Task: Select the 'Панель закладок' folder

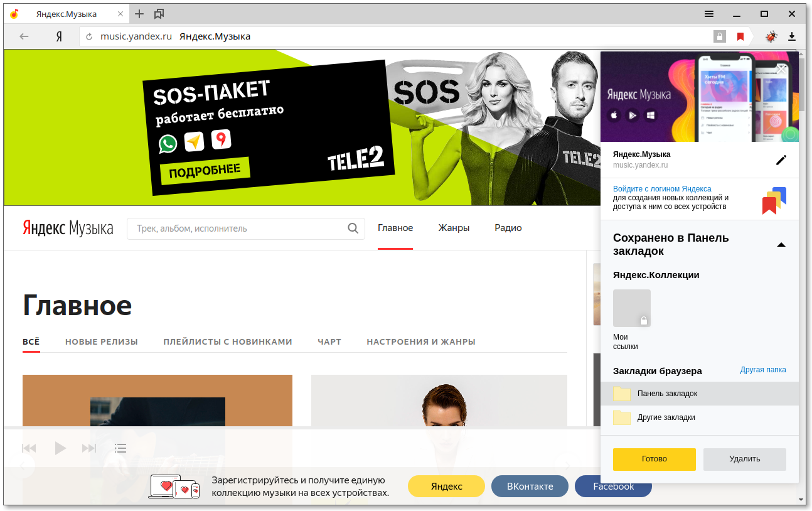Action: 700,394
